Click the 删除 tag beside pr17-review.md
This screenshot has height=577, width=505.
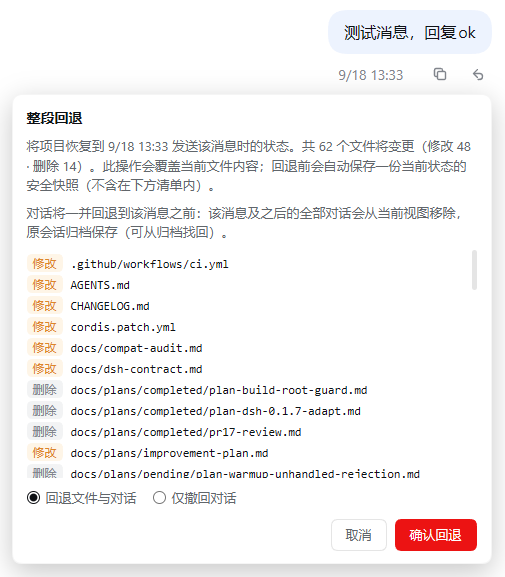pyautogui.click(x=45, y=432)
